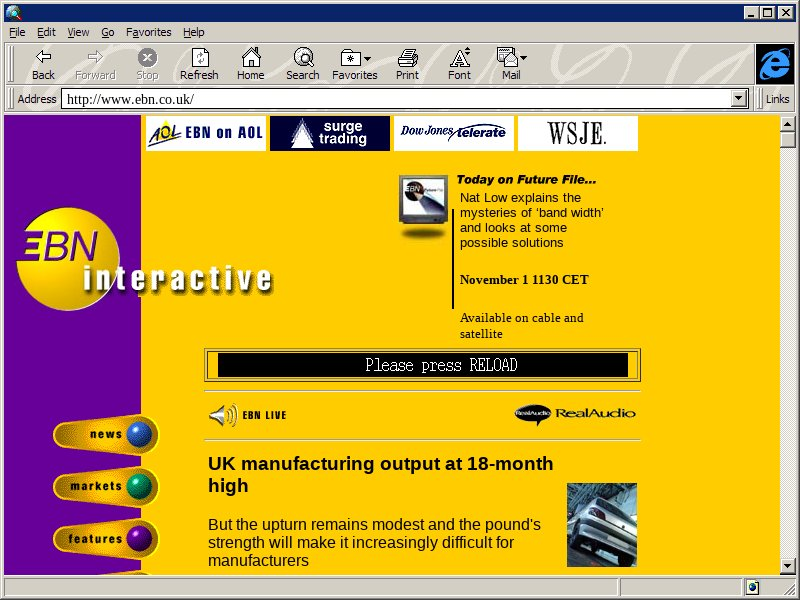
Task: Open the Search toolbar icon
Action: click(x=302, y=64)
